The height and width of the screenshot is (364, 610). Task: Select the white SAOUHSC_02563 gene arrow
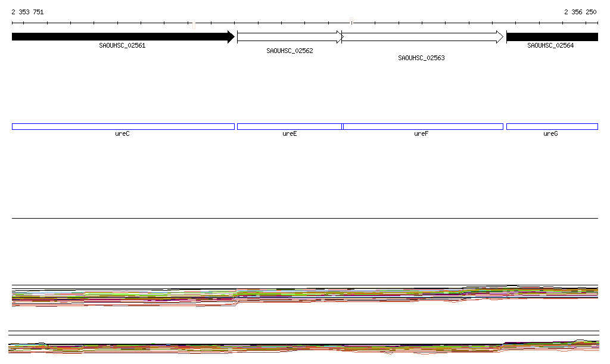point(422,37)
